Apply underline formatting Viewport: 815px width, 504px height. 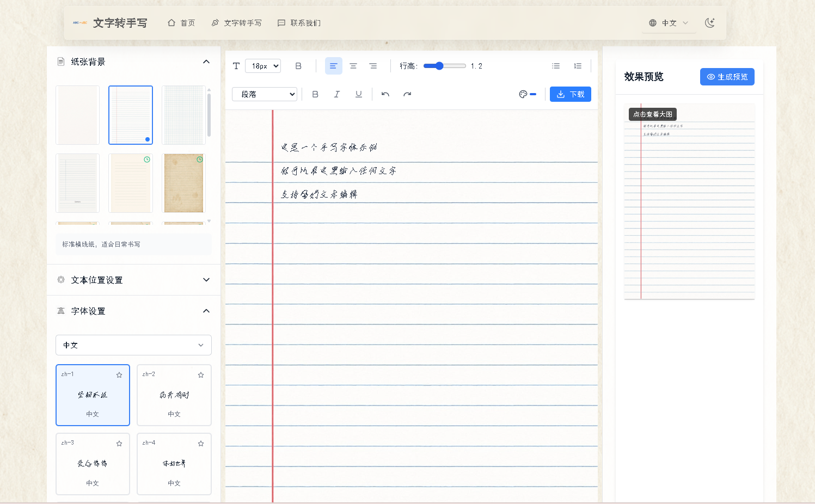pyautogui.click(x=358, y=94)
